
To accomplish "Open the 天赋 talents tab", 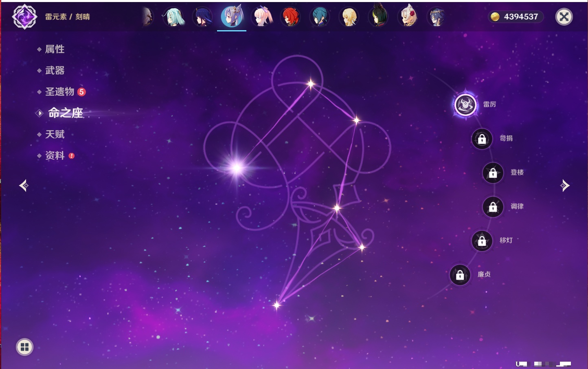I will [55, 134].
